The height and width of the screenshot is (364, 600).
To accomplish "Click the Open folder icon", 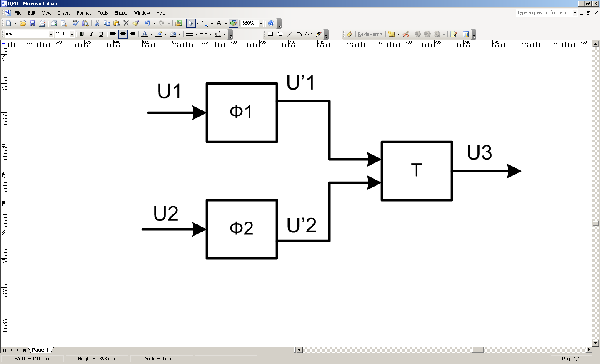I will point(23,23).
